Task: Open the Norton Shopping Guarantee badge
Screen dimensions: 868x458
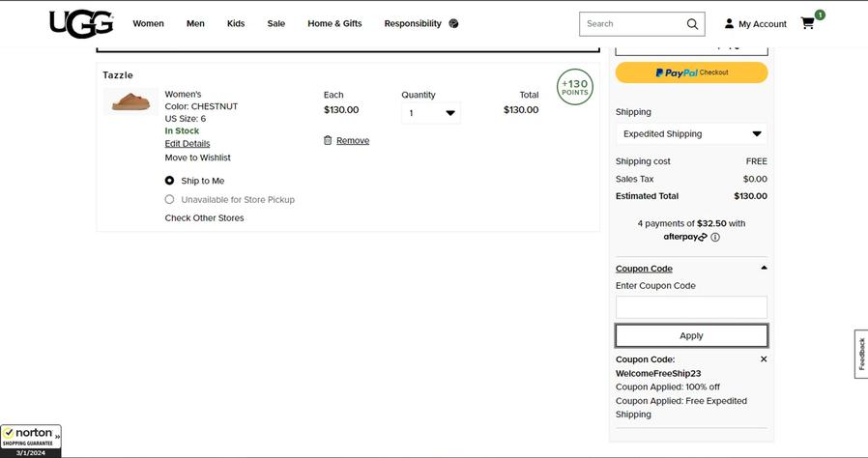Action: pyautogui.click(x=30, y=441)
